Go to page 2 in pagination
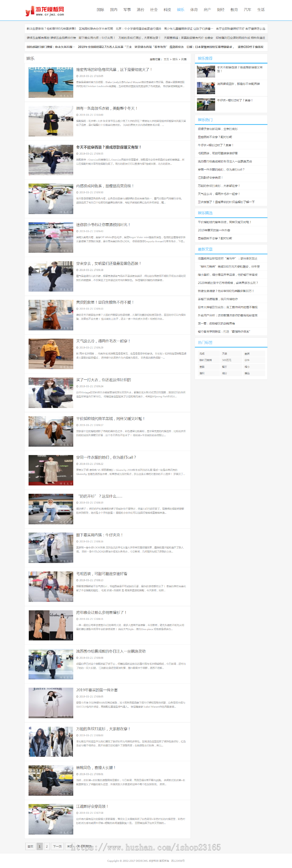This screenshot has height=868, width=292. pos(47,846)
